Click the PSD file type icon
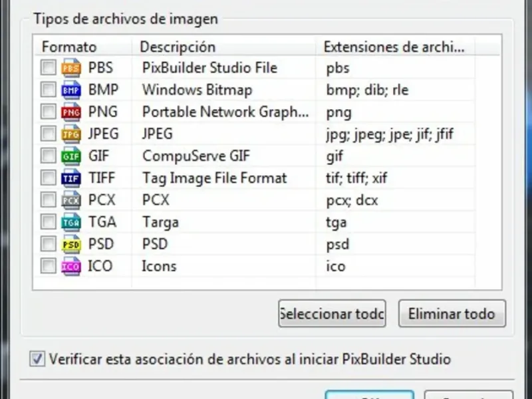This screenshot has height=399, width=532. (x=70, y=244)
